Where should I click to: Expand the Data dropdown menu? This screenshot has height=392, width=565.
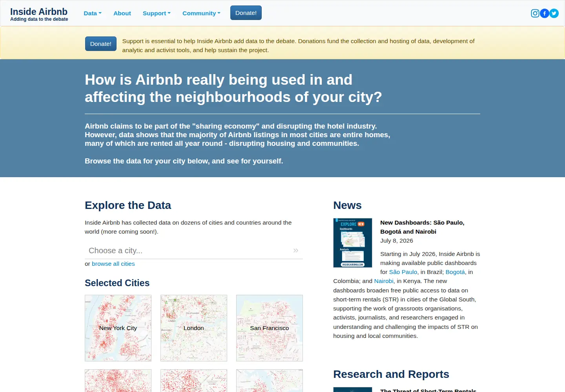coord(93,13)
